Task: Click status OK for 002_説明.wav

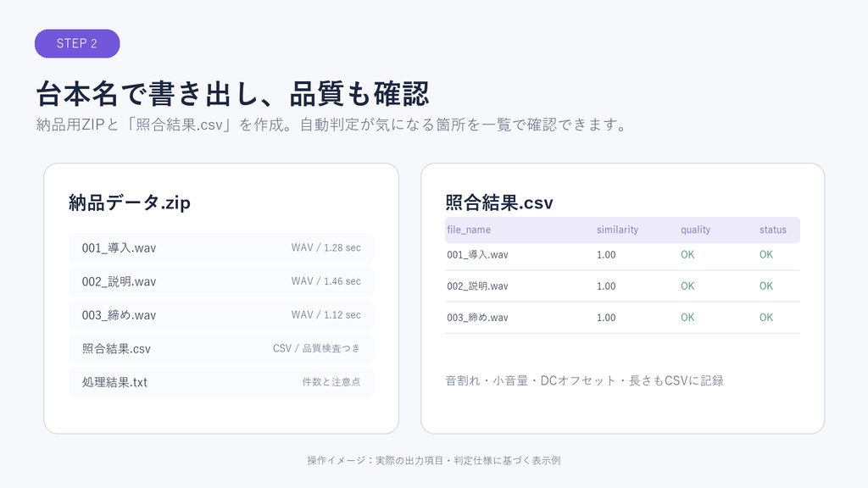Action: pos(766,286)
